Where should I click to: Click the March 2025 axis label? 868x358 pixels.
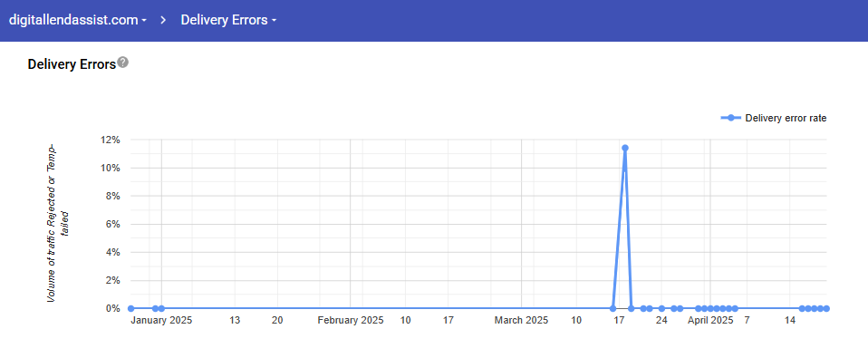(522, 320)
